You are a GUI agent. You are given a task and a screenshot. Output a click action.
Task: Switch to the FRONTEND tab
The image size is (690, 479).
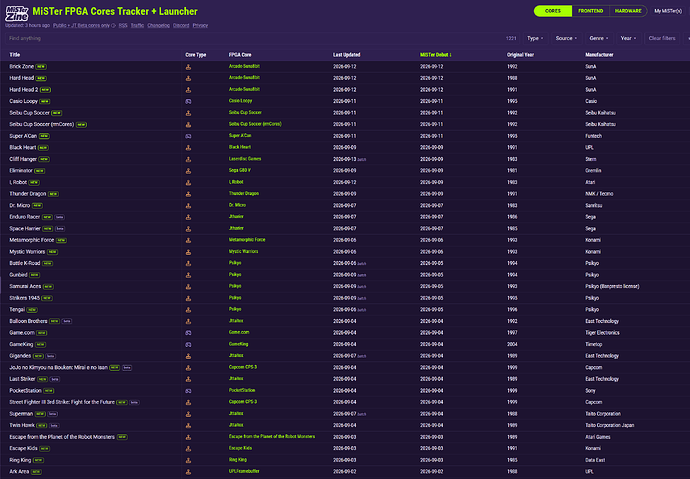(x=591, y=11)
